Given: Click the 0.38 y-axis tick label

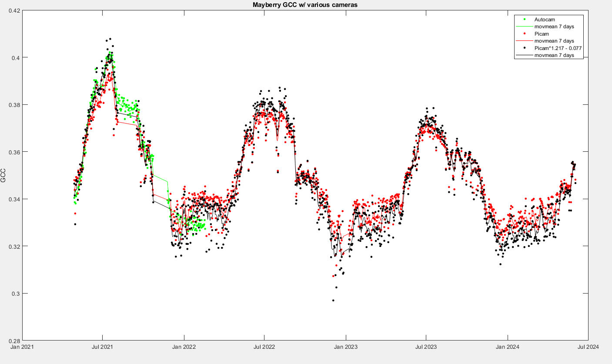Looking at the screenshot, I should pos(14,105).
